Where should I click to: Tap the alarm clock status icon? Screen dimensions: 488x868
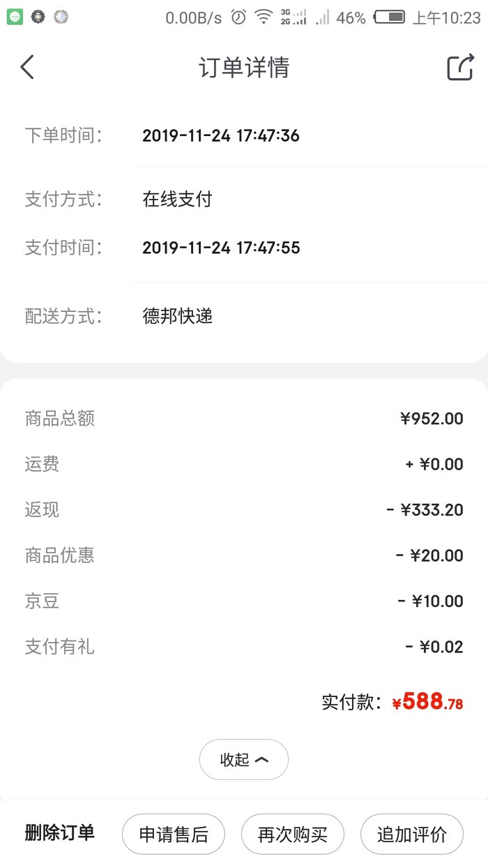tap(238, 17)
